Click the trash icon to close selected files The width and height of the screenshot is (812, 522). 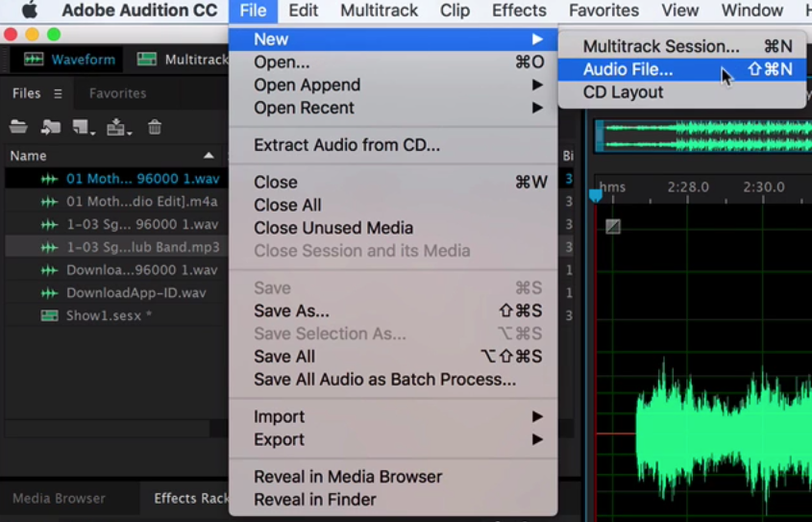pyautogui.click(x=155, y=127)
